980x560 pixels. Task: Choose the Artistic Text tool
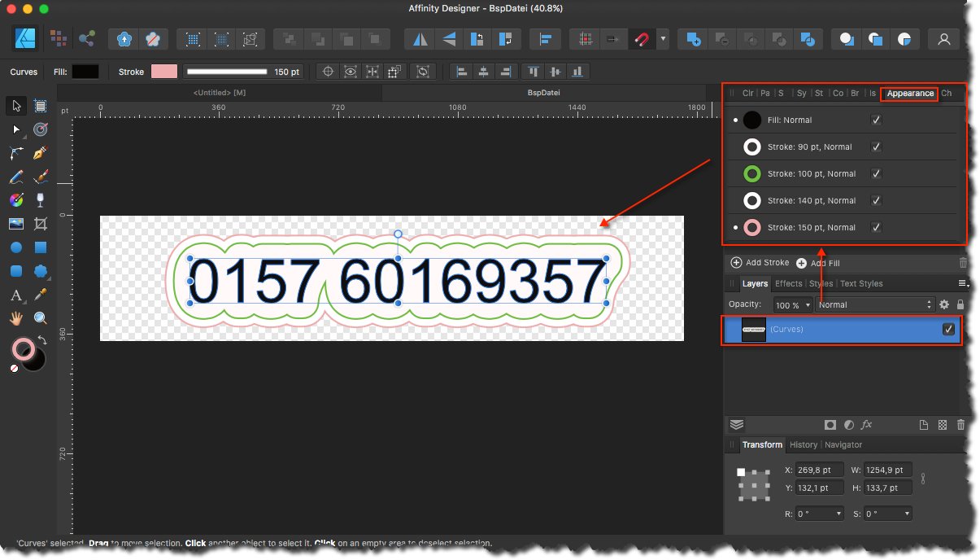pos(16,295)
